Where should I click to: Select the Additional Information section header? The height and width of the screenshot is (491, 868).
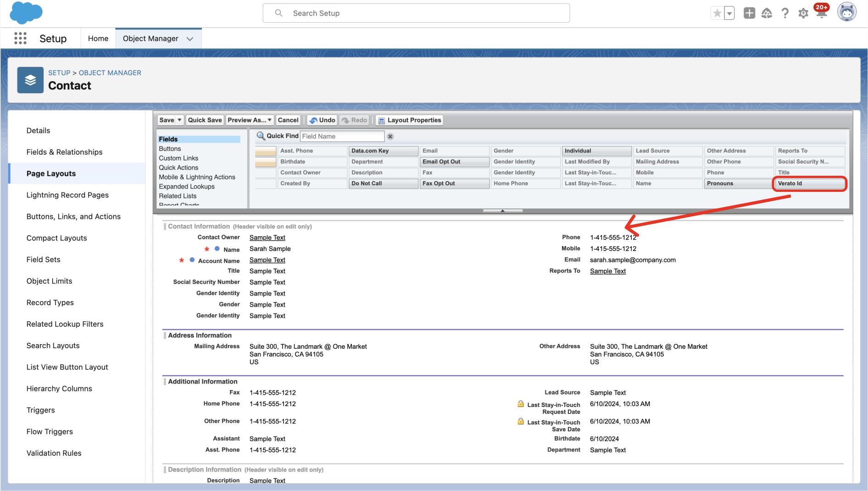click(x=202, y=382)
